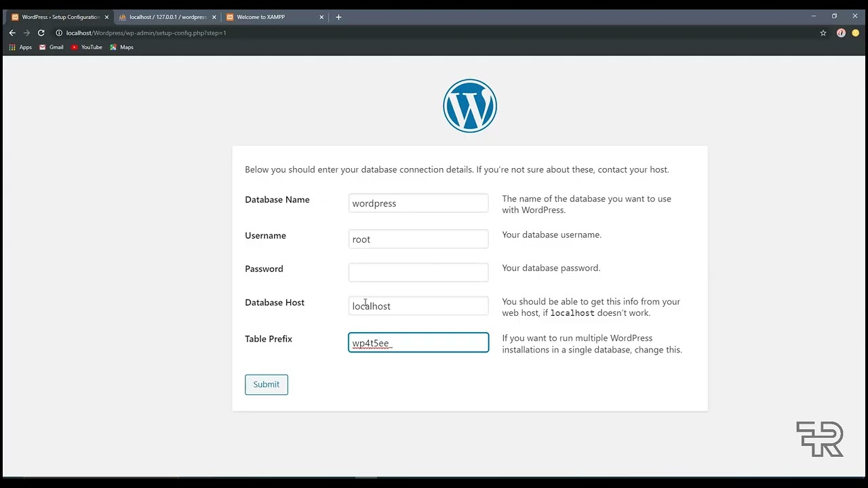The height and width of the screenshot is (488, 868).
Task: Click into the empty Password field
Action: 418,272
